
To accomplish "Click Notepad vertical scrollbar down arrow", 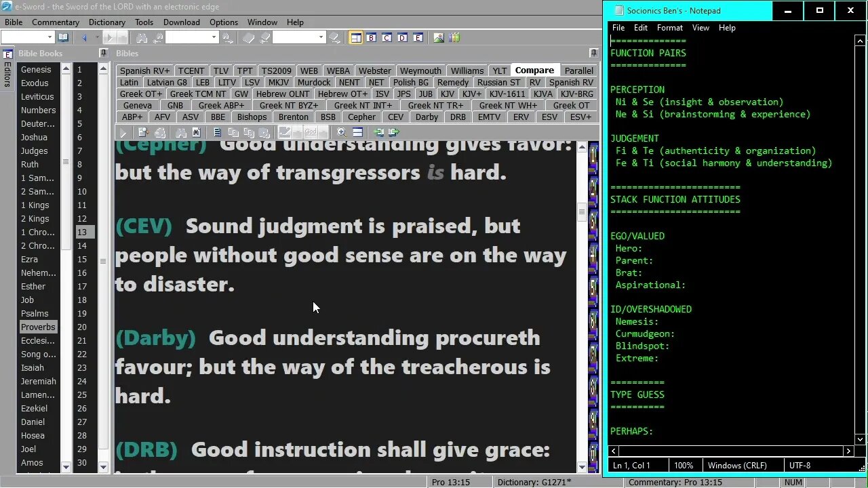I will pos(861,439).
